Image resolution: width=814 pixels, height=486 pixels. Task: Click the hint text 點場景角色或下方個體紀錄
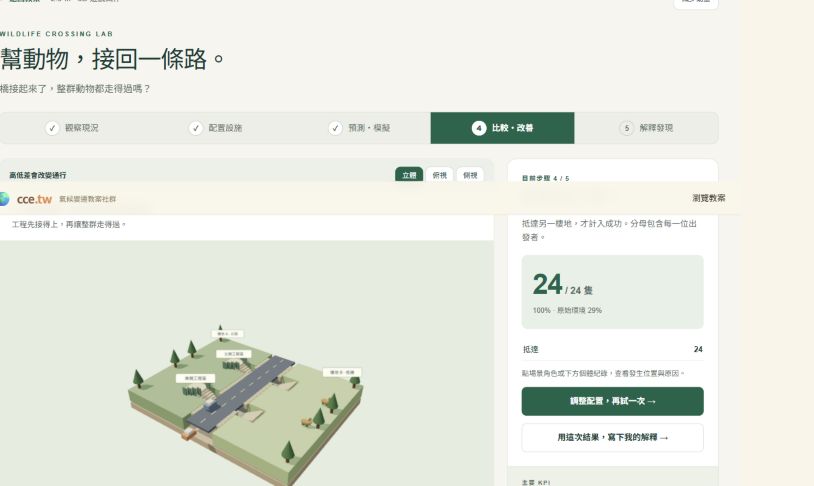pyautogui.click(x=603, y=373)
